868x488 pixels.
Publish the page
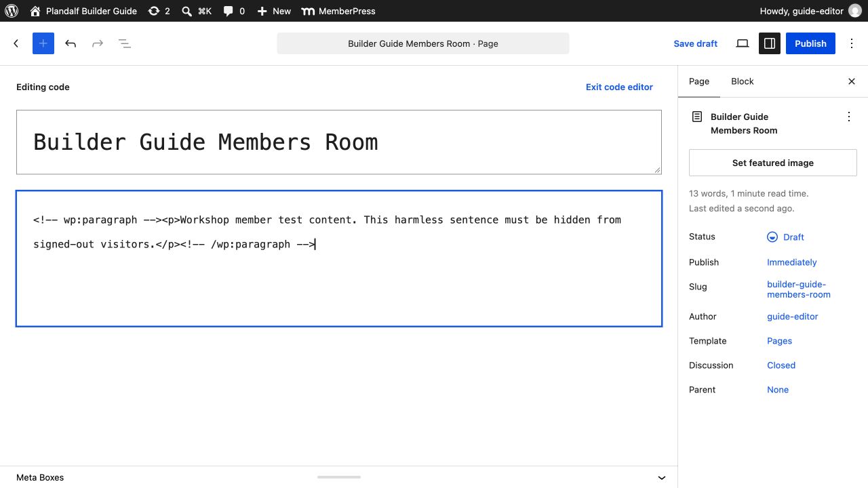point(810,43)
